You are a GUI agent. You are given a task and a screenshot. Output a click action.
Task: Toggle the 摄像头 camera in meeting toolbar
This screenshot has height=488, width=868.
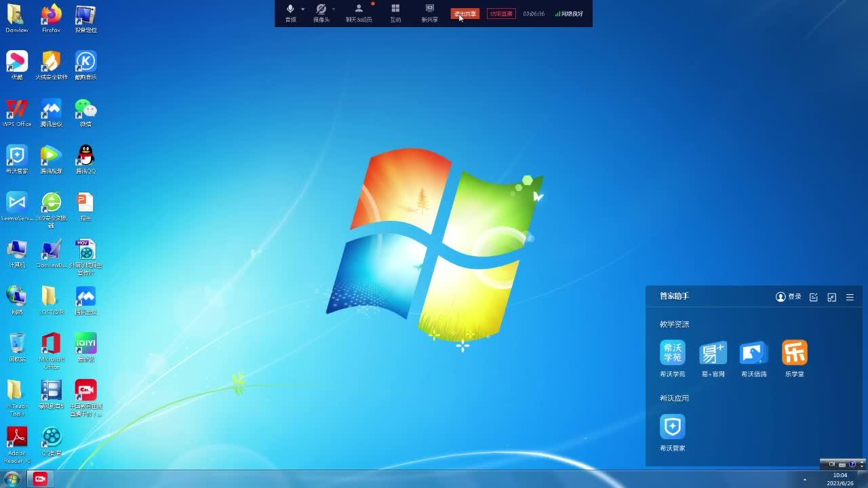coord(321,12)
